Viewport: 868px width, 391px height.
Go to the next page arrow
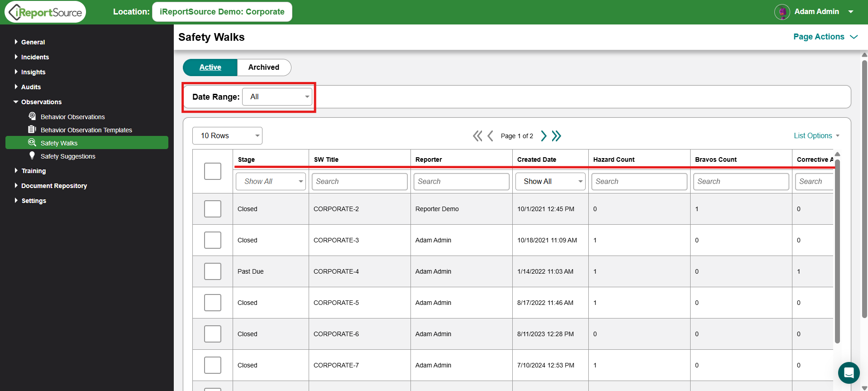click(x=544, y=136)
